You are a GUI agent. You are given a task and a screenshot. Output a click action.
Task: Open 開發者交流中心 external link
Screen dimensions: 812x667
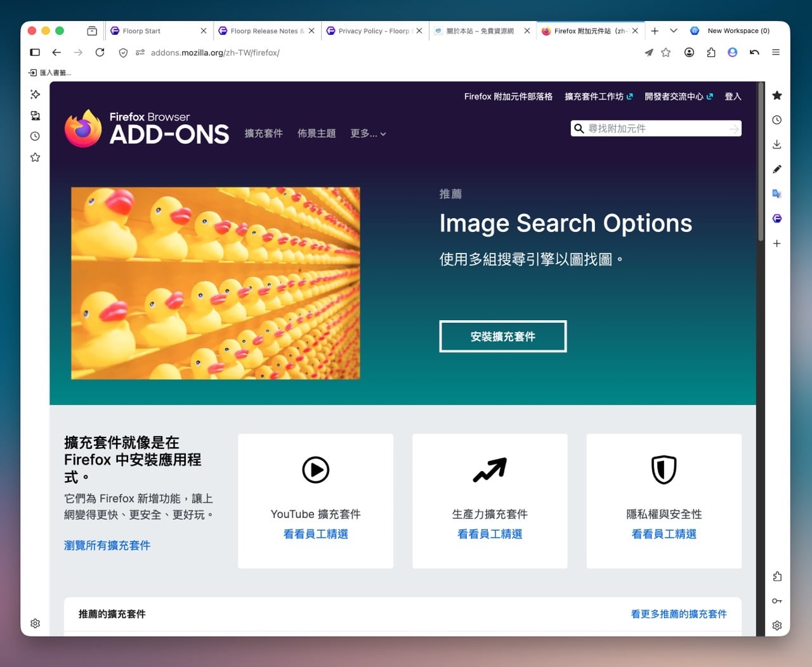point(679,96)
